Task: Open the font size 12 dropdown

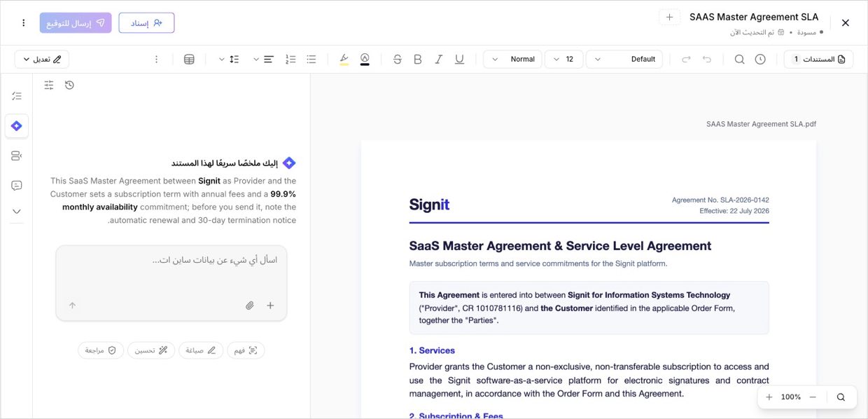Action: [x=563, y=60]
